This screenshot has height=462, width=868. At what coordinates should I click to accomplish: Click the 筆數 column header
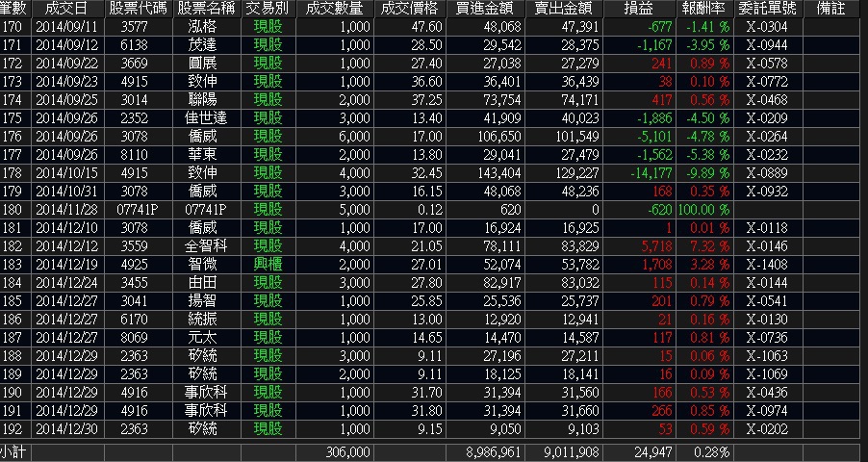pos(13,9)
